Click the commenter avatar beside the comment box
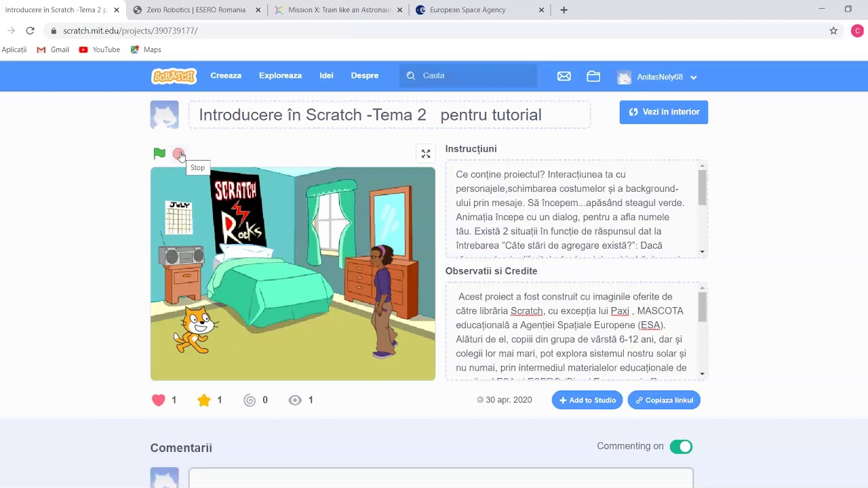 (x=165, y=478)
